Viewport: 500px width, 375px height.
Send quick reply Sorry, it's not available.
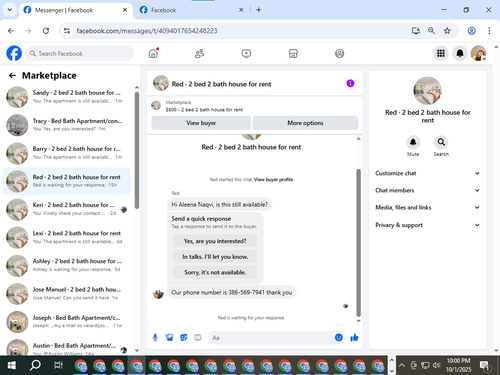pyautogui.click(x=215, y=272)
